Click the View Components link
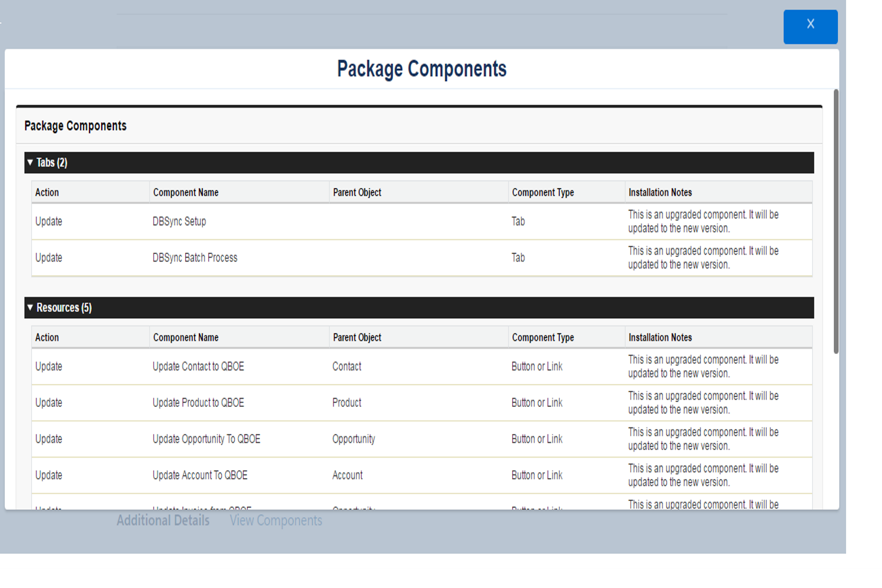This screenshot has height=588, width=882. tap(276, 520)
